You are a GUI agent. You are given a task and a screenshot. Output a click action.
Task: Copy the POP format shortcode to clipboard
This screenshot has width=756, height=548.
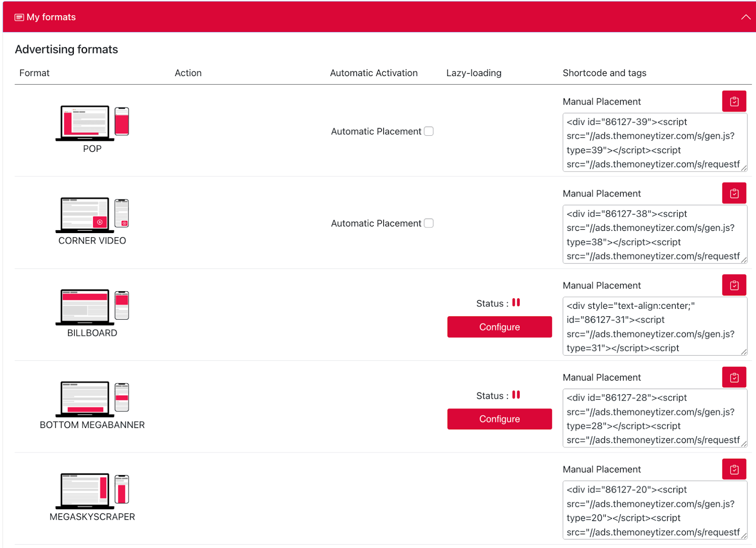click(x=734, y=102)
